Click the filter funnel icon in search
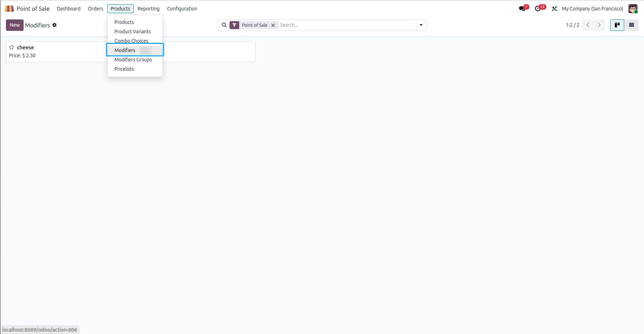 click(234, 25)
